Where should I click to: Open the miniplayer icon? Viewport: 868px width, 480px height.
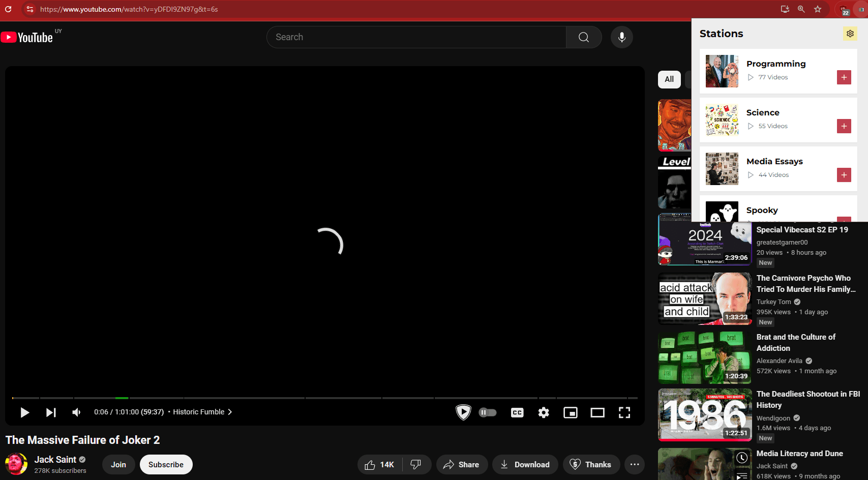(x=571, y=412)
